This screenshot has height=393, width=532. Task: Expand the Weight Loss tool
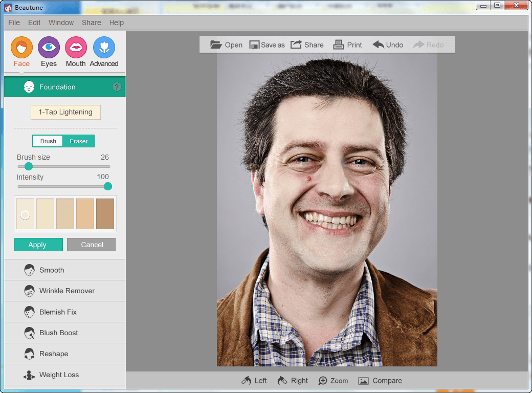click(65, 375)
